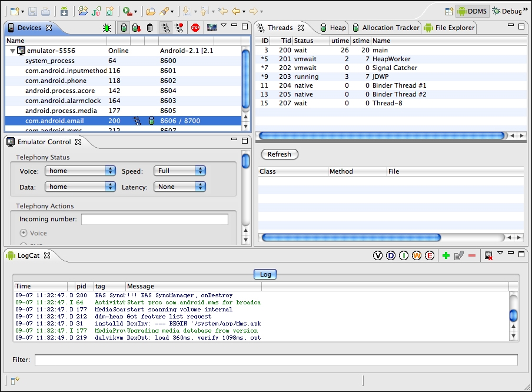
Task: Open the Latency dropdown set to None
Action: tap(180, 187)
